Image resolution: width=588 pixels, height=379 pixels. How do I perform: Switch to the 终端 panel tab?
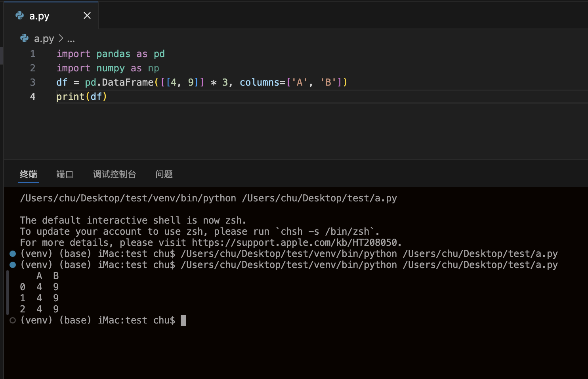click(x=29, y=174)
